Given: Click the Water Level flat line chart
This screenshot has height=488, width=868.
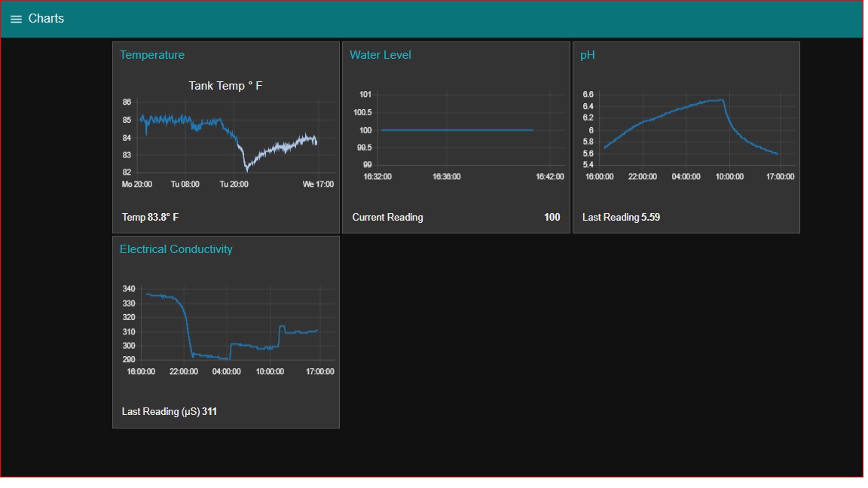Looking at the screenshot, I should (x=458, y=136).
